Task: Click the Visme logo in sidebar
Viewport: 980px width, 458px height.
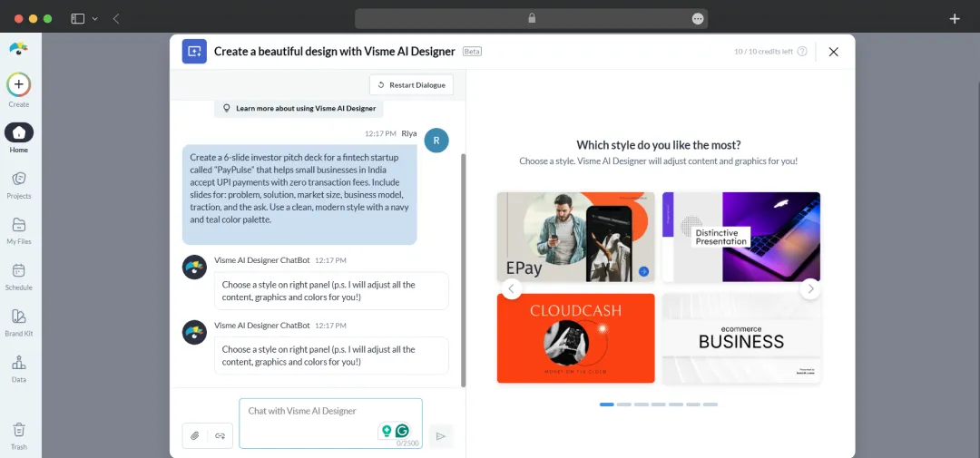Action: tap(19, 50)
